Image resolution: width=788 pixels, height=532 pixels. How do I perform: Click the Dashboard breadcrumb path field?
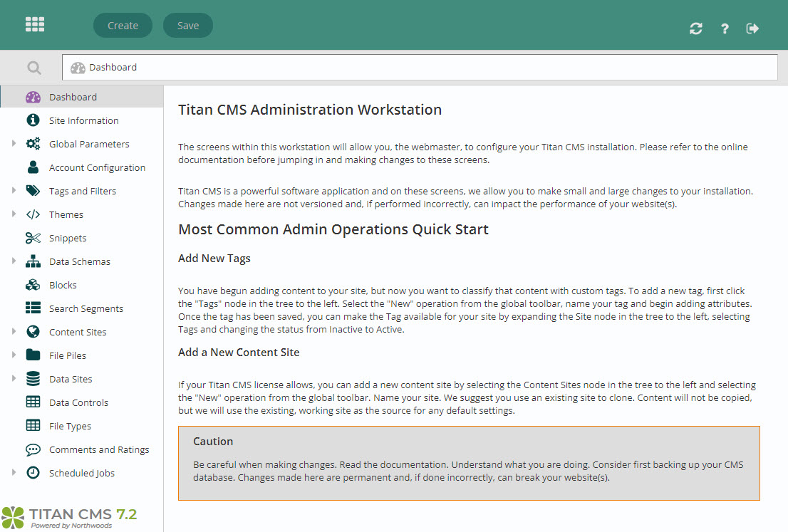[x=420, y=68]
